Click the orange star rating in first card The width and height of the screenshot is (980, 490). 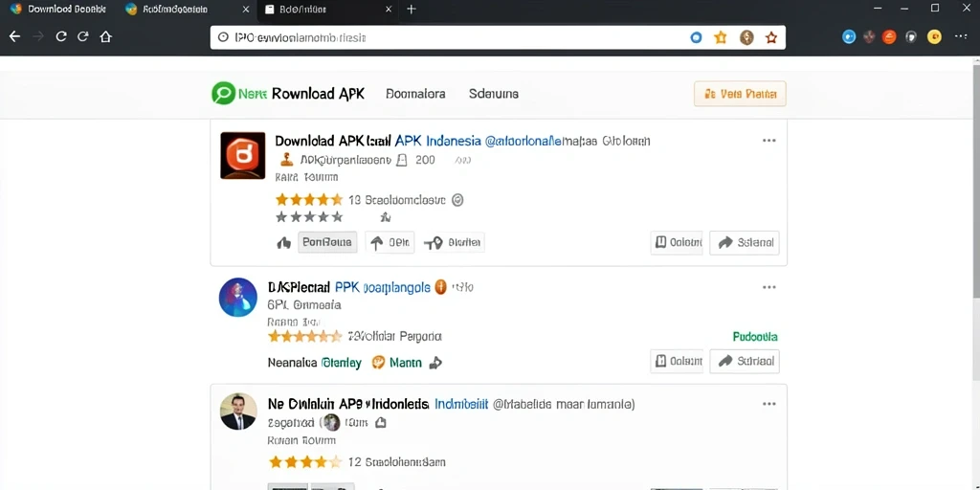tap(309, 200)
